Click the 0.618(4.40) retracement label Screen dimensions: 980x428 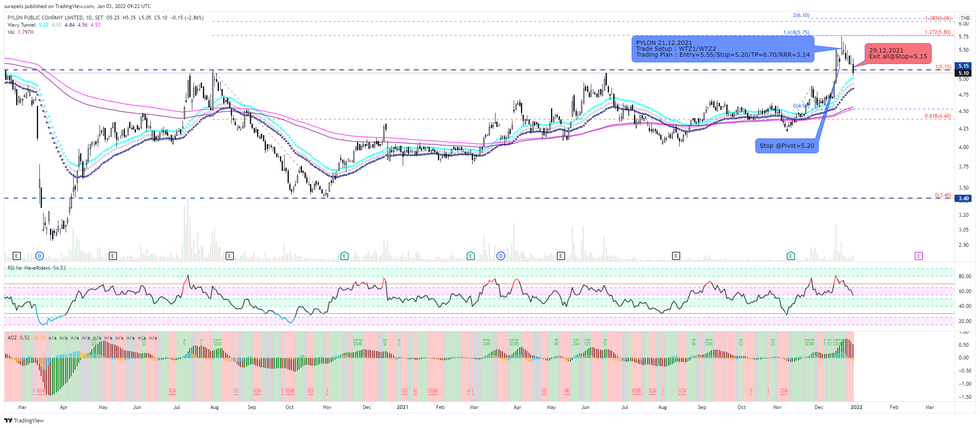938,116
